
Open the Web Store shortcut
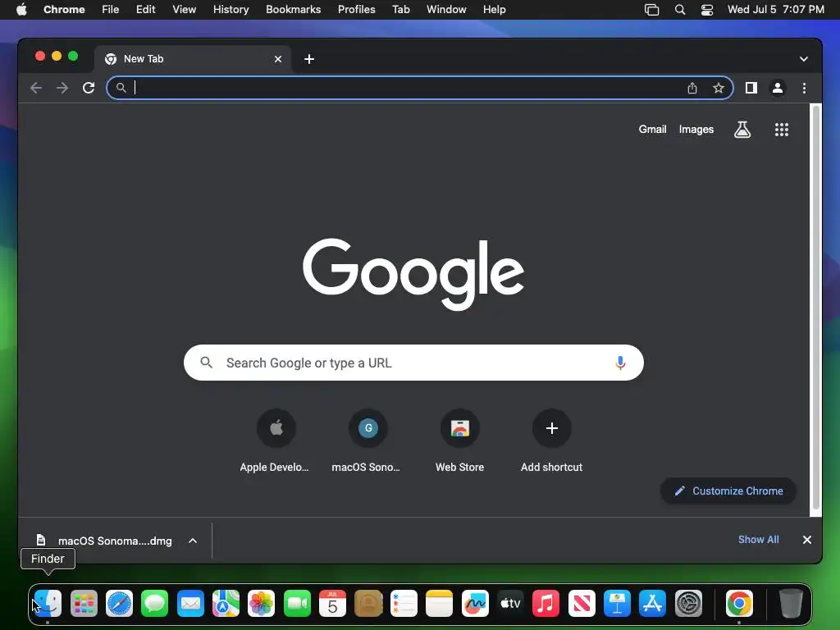pos(459,428)
